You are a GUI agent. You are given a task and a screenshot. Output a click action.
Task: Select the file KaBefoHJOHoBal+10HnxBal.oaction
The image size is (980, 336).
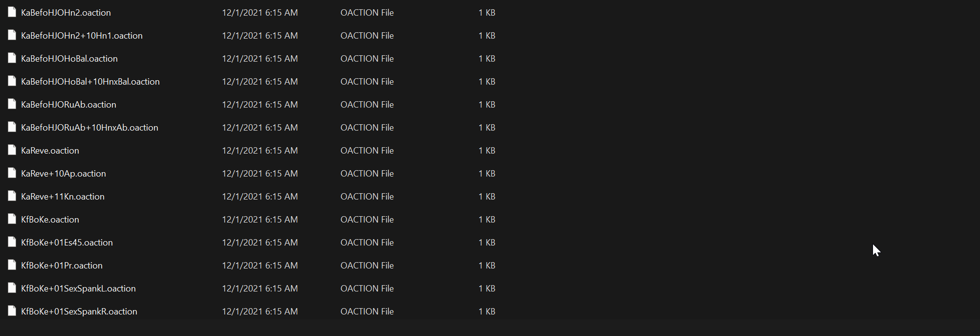tap(90, 82)
